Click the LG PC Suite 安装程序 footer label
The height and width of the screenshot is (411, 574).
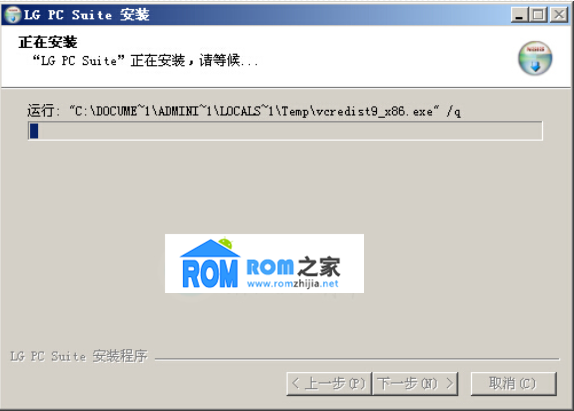[x=79, y=356]
